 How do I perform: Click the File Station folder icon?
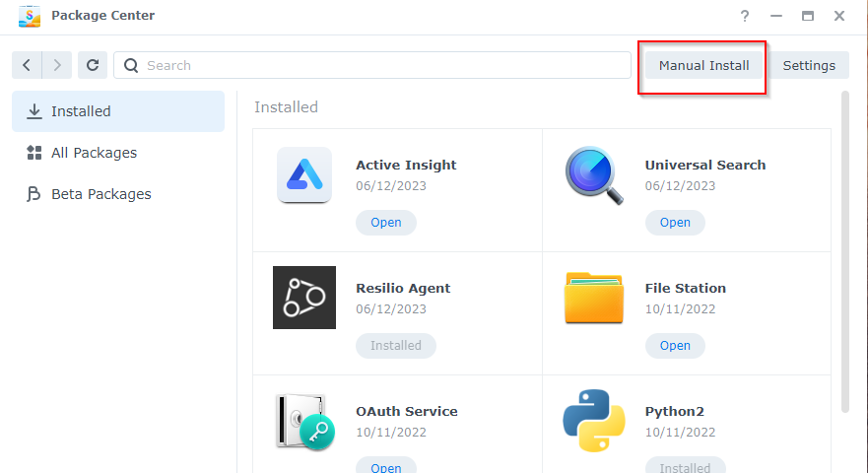594,299
